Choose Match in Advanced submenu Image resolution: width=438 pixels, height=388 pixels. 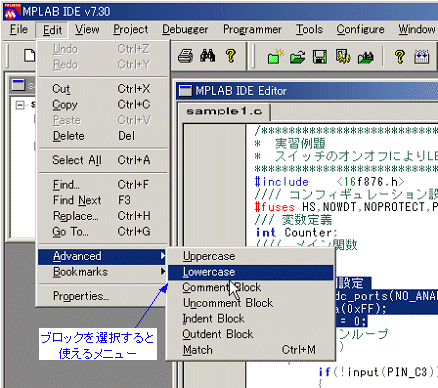[250, 350]
